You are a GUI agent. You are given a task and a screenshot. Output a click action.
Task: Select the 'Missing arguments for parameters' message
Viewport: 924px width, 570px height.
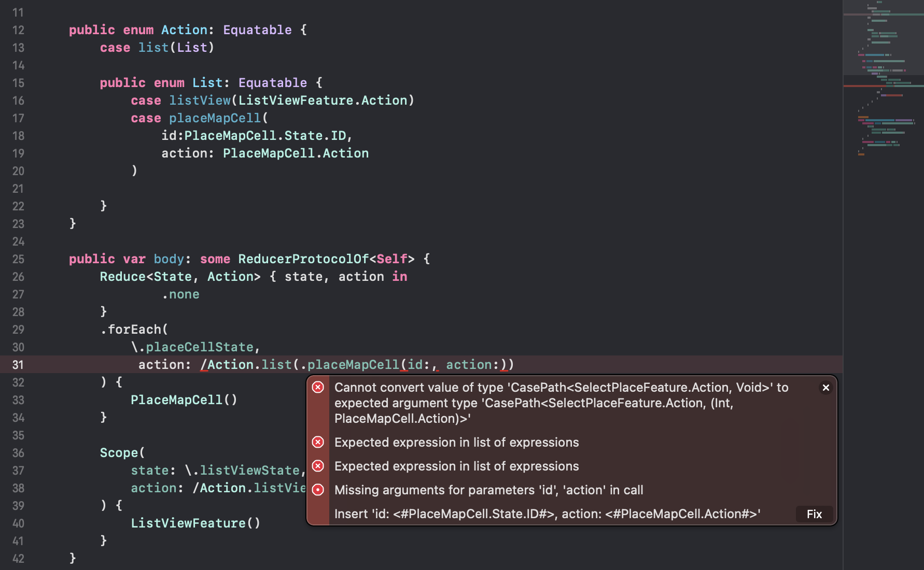(x=488, y=490)
